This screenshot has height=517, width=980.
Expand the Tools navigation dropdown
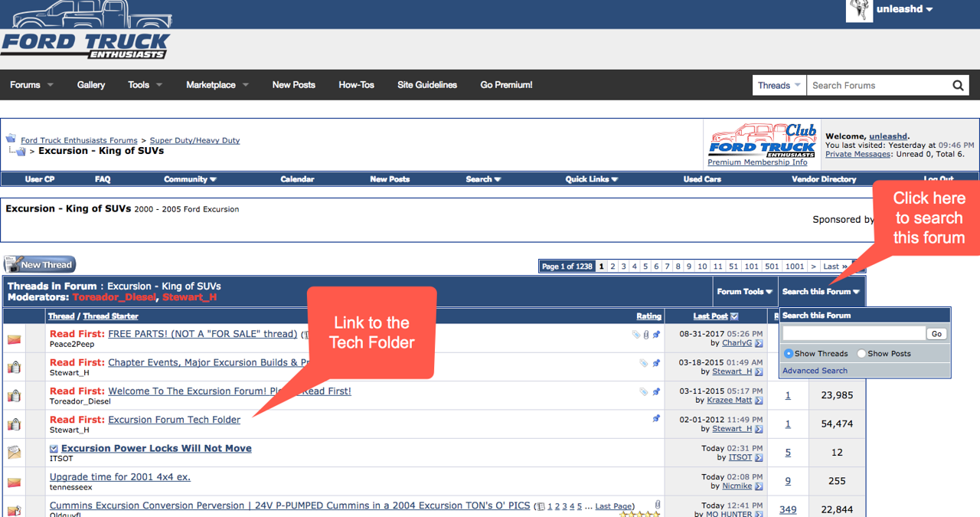(x=145, y=85)
